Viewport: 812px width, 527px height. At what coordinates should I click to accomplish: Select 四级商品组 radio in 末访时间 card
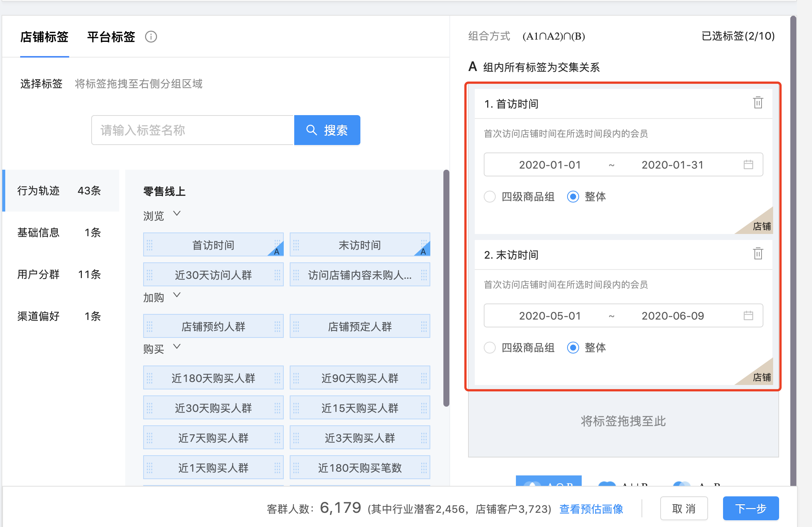490,348
